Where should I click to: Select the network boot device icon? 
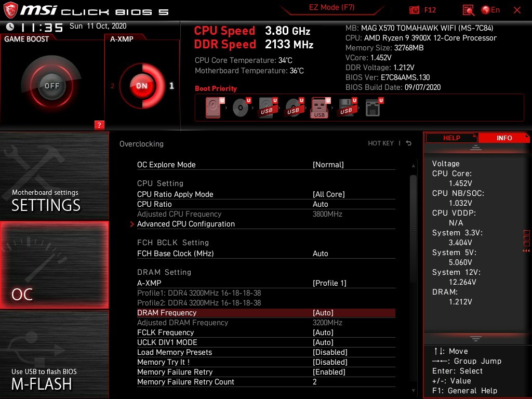point(374,108)
